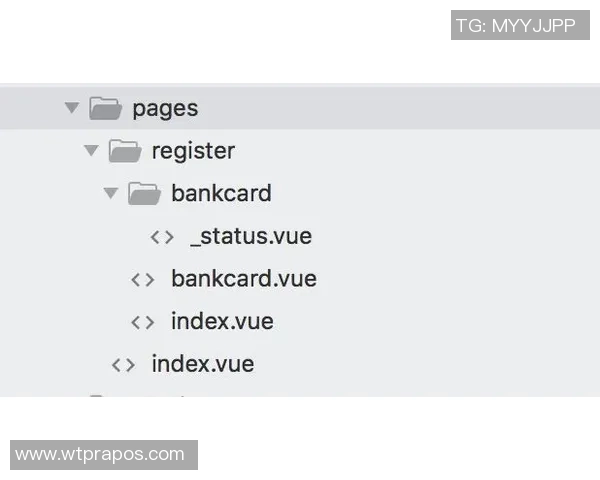Collapse the pages folder arrow
This screenshot has width=600, height=480.
[71, 108]
